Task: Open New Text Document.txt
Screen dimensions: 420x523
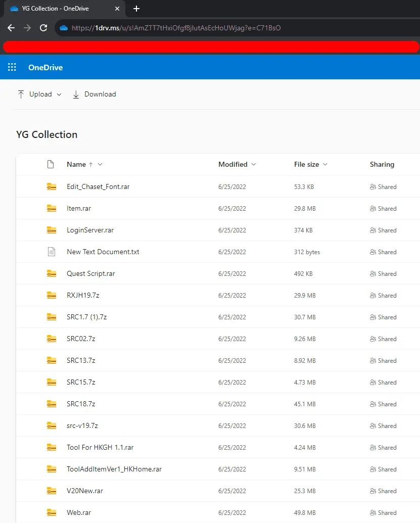Action: click(x=103, y=252)
